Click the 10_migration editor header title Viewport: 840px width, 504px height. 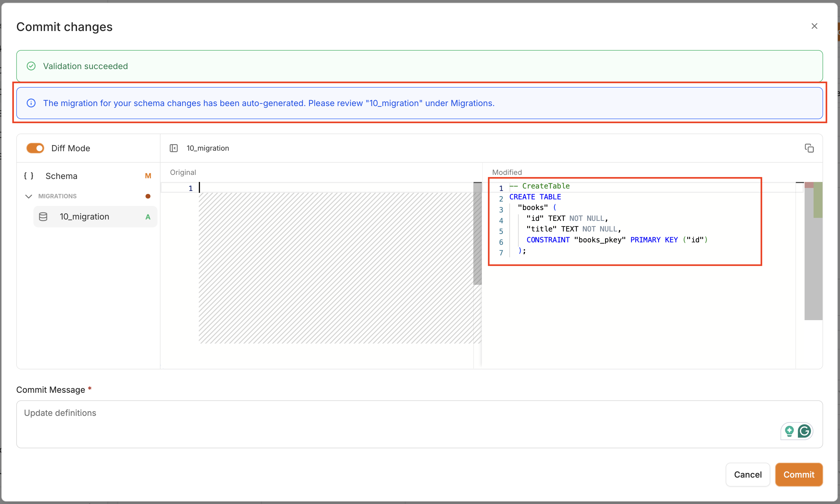208,148
